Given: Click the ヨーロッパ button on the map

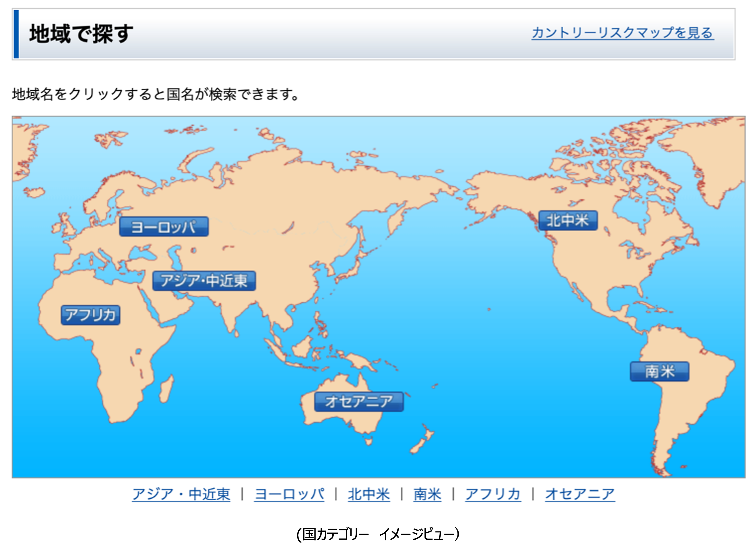Looking at the screenshot, I should point(164,227).
